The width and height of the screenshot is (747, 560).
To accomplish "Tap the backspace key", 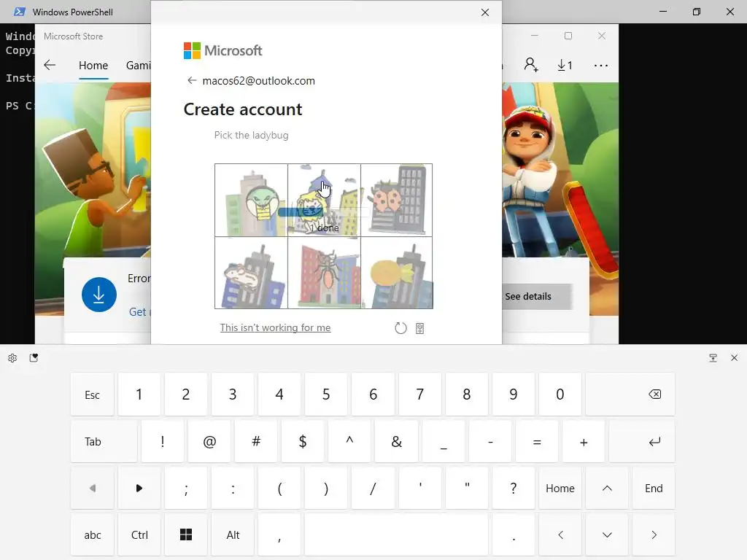I will 630,394.
